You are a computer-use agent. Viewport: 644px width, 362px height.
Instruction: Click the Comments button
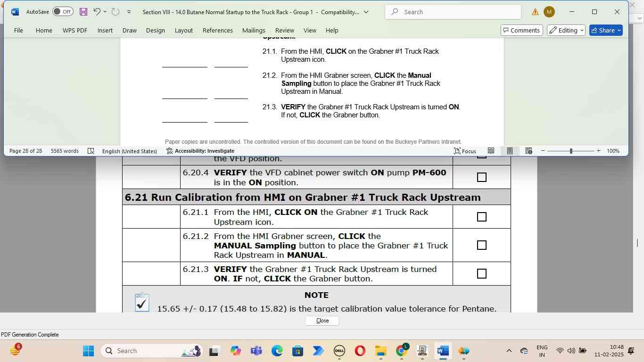pos(521,30)
